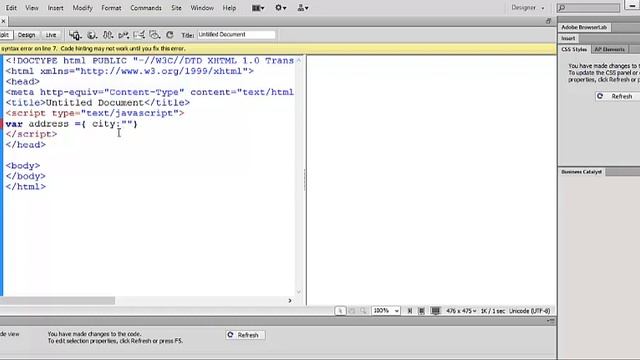Open the Help menu
Viewport: 640px width, 360px height.
click(229, 8)
